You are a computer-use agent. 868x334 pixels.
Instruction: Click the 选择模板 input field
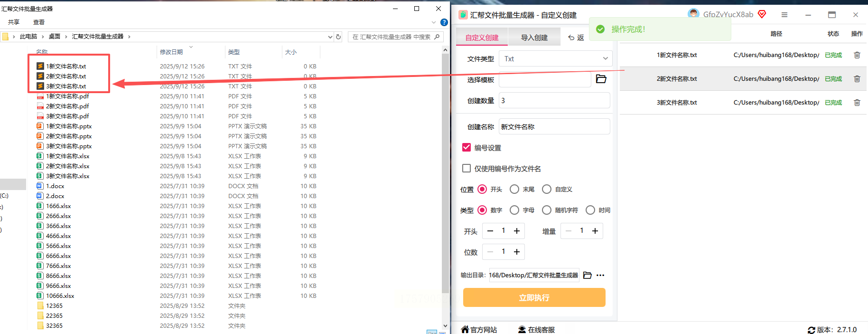[545, 79]
